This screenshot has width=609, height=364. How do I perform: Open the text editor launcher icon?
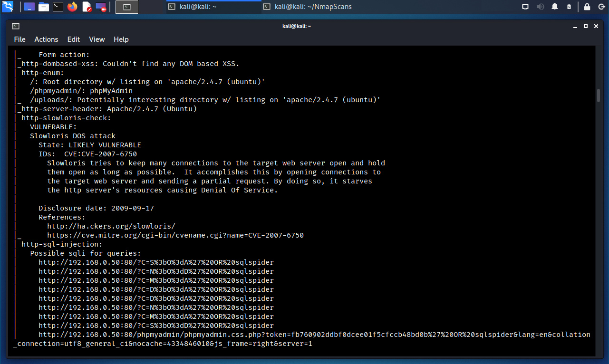(x=87, y=7)
